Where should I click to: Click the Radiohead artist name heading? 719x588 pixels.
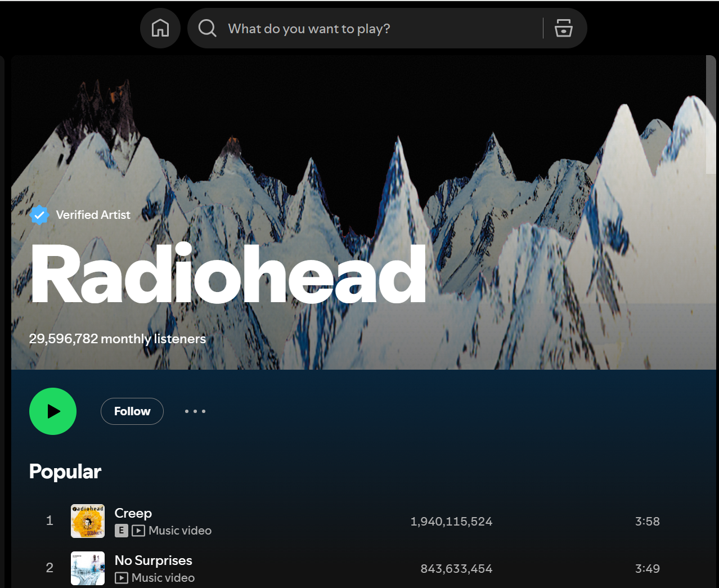pos(228,274)
